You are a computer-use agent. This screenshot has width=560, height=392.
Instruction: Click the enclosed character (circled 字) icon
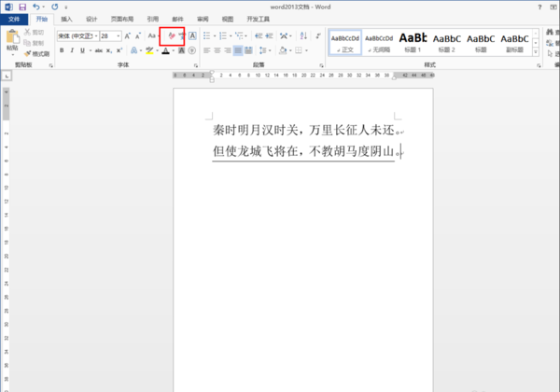click(191, 50)
